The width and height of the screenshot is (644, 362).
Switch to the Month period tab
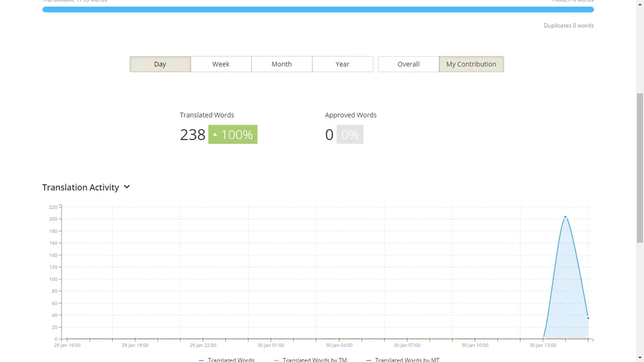(282, 64)
